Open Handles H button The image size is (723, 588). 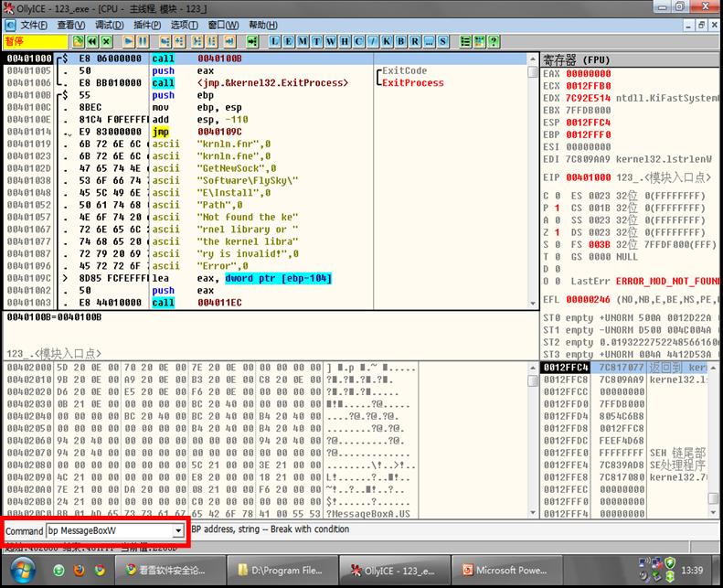coord(345,41)
